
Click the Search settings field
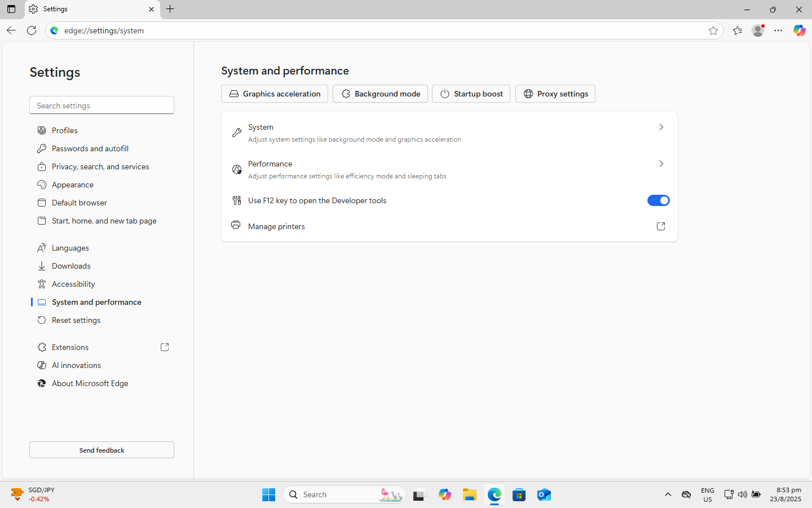point(101,106)
